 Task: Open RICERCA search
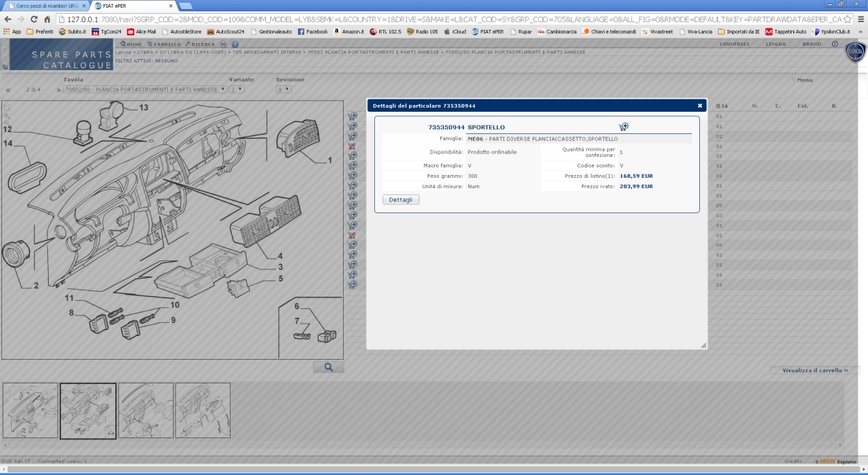(x=200, y=44)
